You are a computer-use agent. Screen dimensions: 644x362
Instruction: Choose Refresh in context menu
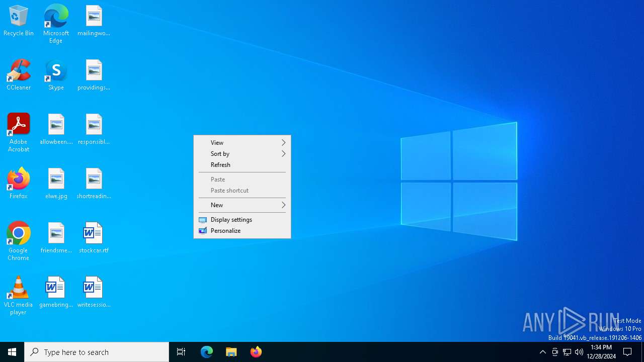[x=242, y=165]
